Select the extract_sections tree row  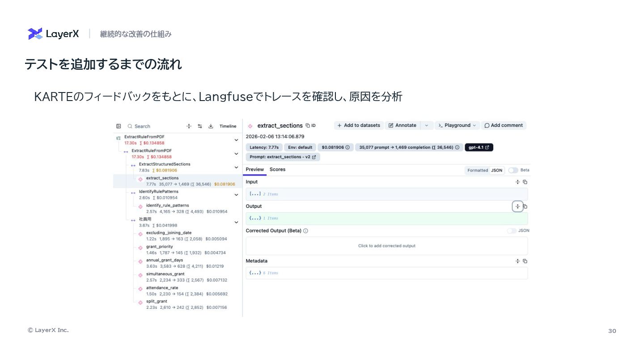(178, 181)
